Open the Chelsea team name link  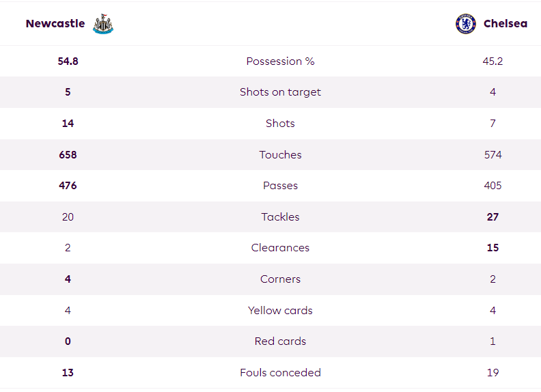click(x=505, y=23)
